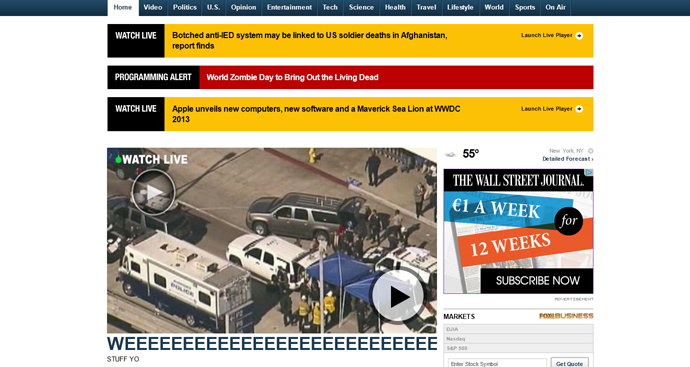The width and height of the screenshot is (690, 367).
Task: Select the Nasdaq market row
Action: 518,339
